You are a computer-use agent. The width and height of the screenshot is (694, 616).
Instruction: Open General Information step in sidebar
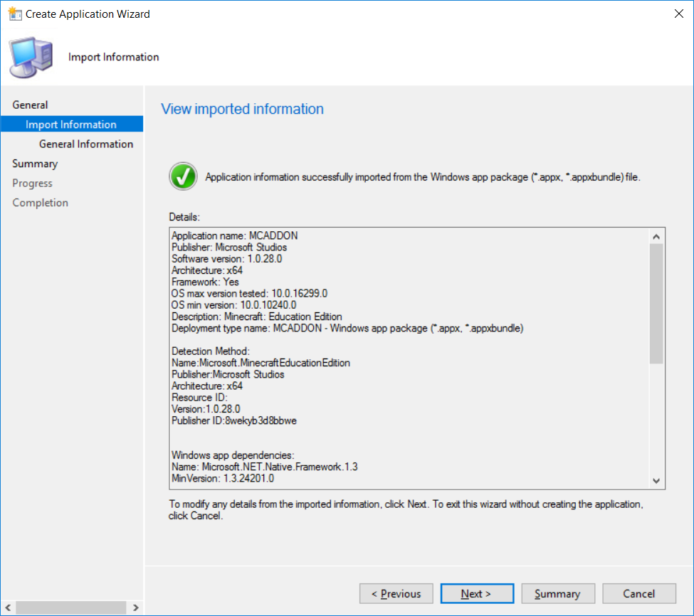point(86,144)
